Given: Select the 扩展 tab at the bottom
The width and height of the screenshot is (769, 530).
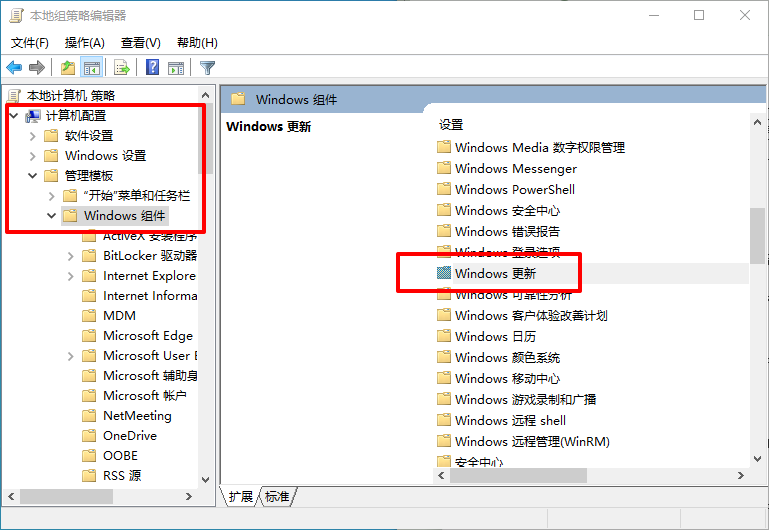Looking at the screenshot, I should click(241, 497).
